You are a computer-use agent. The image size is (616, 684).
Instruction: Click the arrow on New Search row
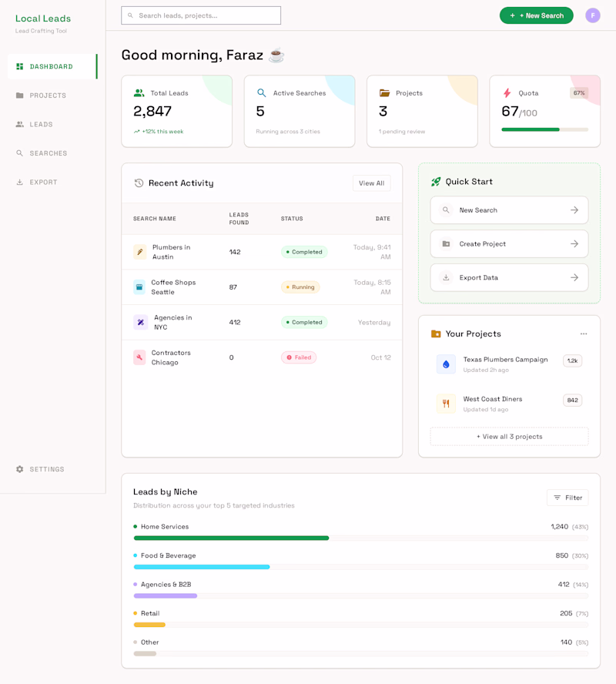pos(574,210)
